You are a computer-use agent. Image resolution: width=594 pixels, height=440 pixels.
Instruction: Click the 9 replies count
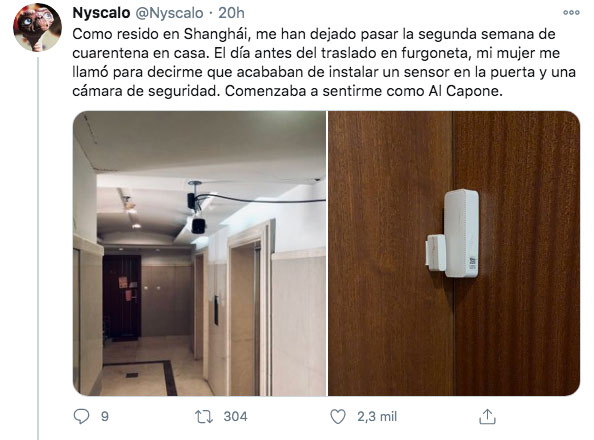click(x=105, y=417)
